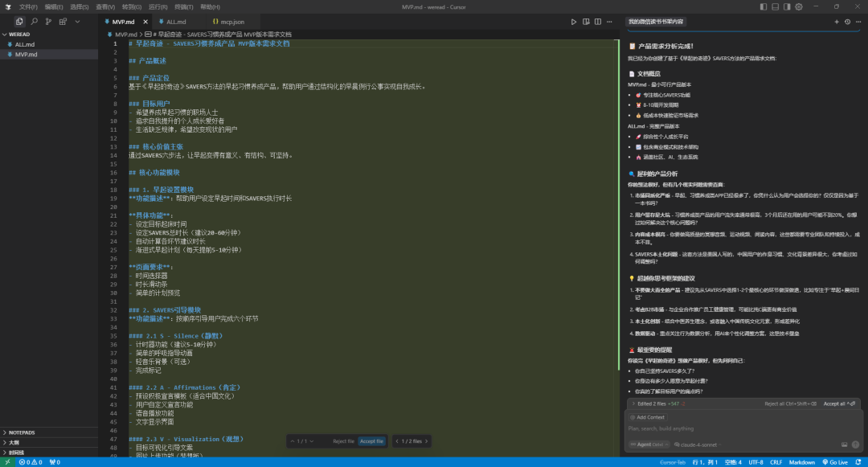Screen dimensions: 868x467
Task: Open the 转到(G) menu
Action: click(x=131, y=7)
